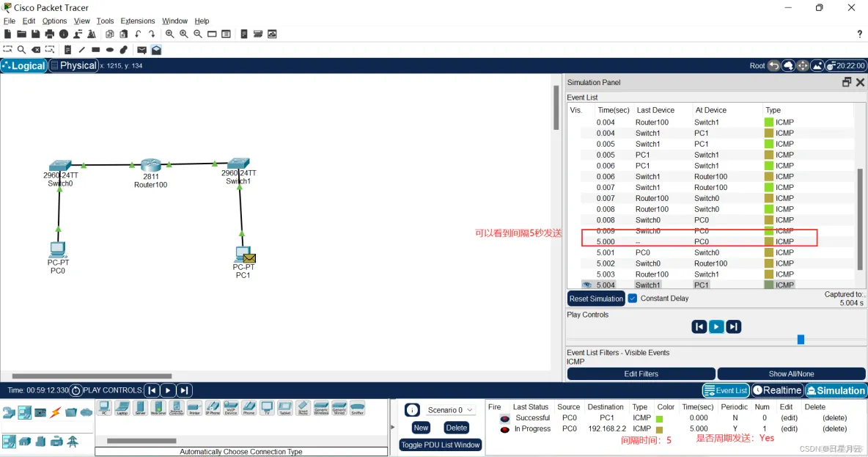Click the New scenario button
The image size is (868, 457).
tap(421, 428)
